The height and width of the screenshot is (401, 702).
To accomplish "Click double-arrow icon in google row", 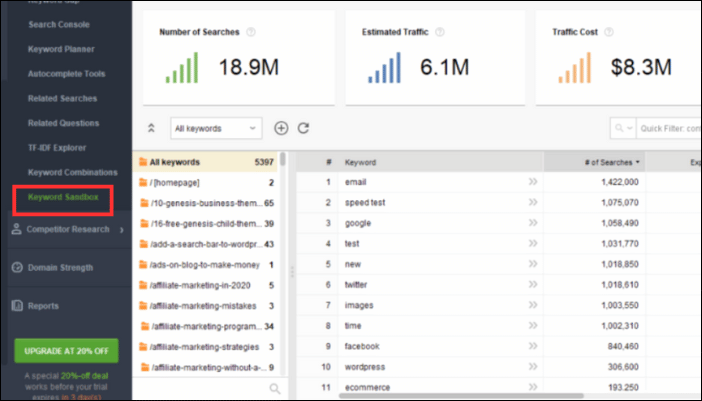I will (x=532, y=223).
